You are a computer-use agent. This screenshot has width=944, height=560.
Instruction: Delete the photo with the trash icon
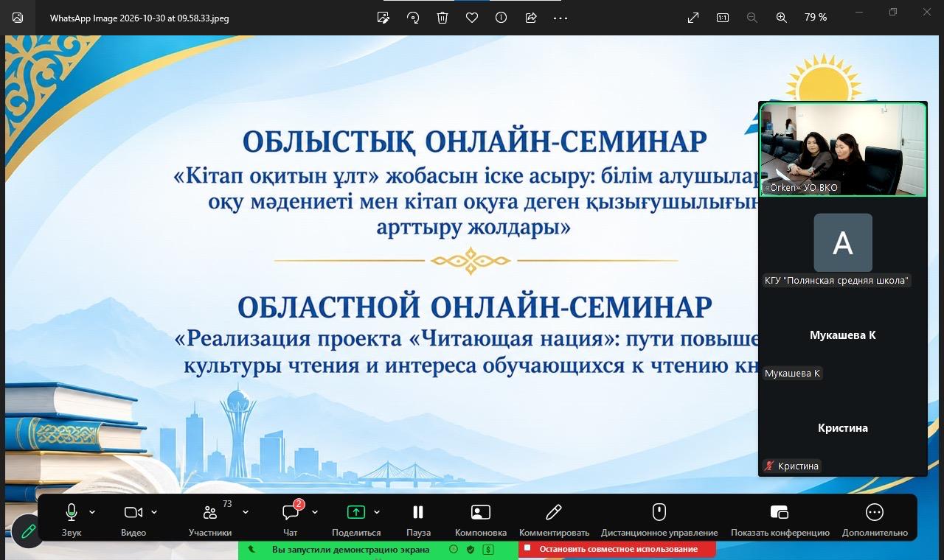pos(442,18)
